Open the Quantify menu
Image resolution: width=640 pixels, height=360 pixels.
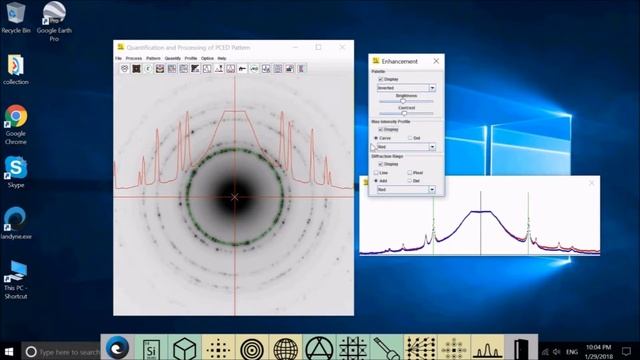tap(173, 58)
